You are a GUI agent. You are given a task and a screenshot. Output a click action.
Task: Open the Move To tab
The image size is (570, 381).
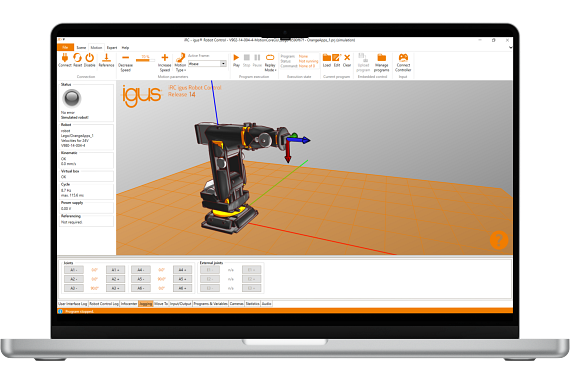tap(161, 304)
